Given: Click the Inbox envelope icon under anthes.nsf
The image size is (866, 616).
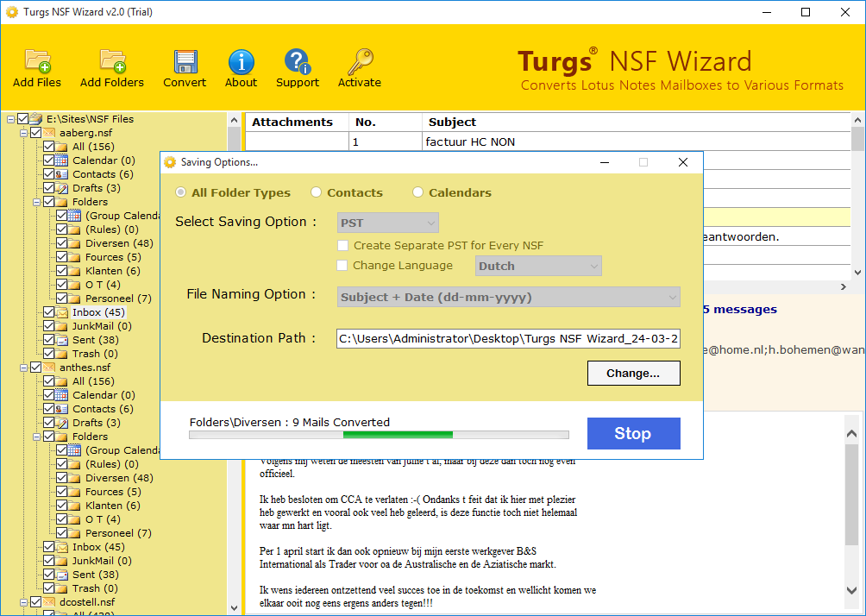Looking at the screenshot, I should 62,547.
